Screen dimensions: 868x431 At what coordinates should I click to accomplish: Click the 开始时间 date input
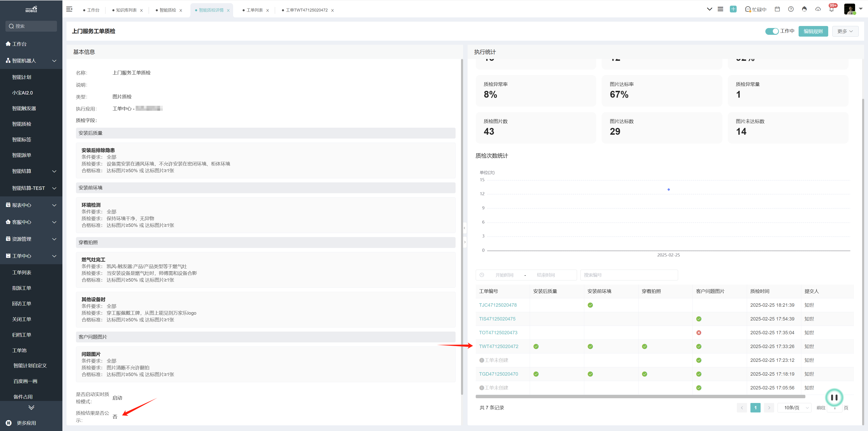504,275
